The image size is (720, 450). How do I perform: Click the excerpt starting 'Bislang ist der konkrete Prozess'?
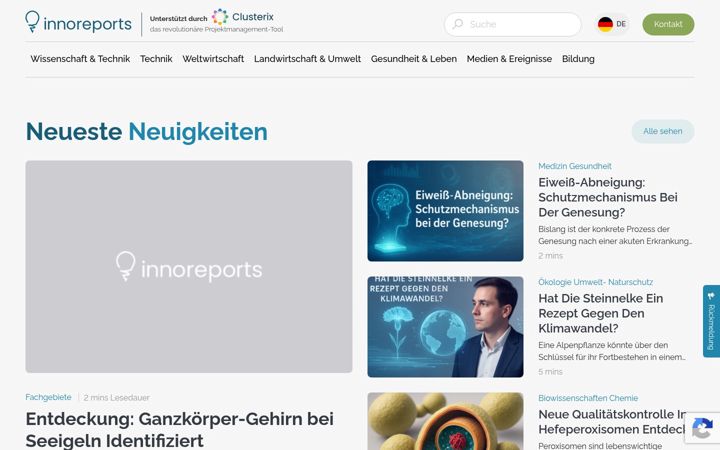[x=615, y=235]
